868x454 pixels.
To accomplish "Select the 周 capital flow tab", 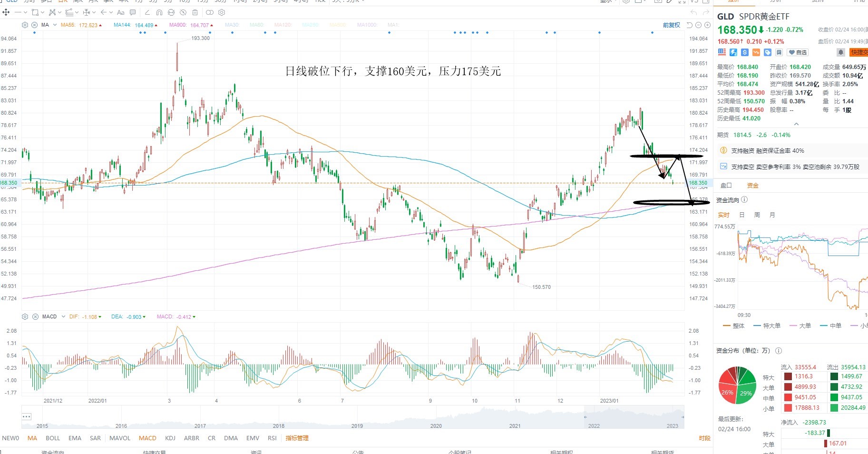I will [x=757, y=215].
